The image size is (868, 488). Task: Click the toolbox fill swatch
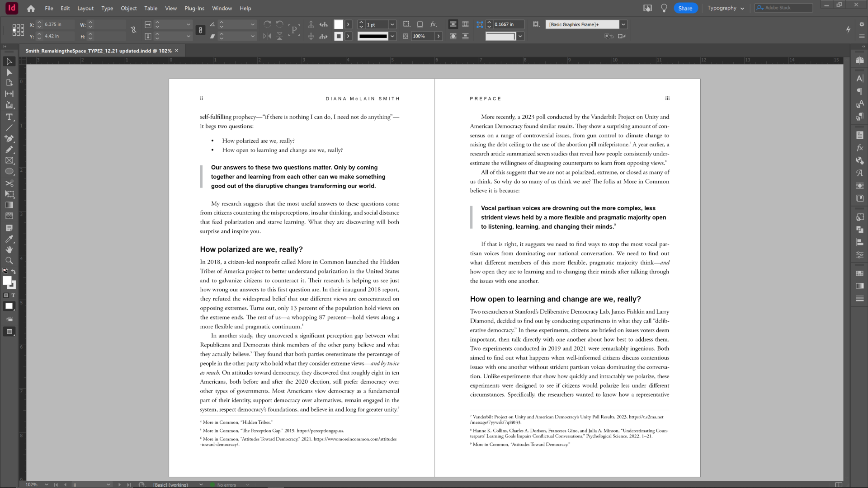7,281
